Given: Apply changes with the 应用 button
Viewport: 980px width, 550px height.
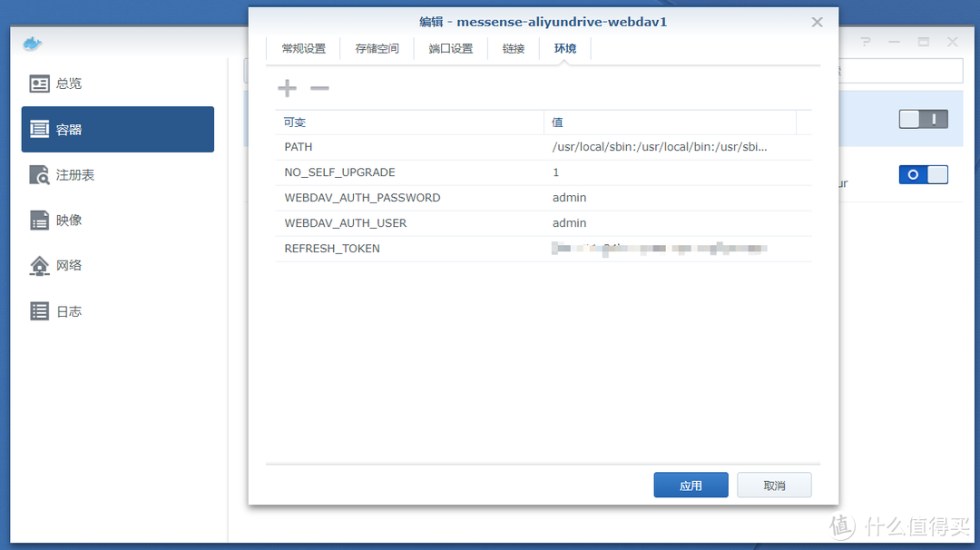Looking at the screenshot, I should click(691, 485).
